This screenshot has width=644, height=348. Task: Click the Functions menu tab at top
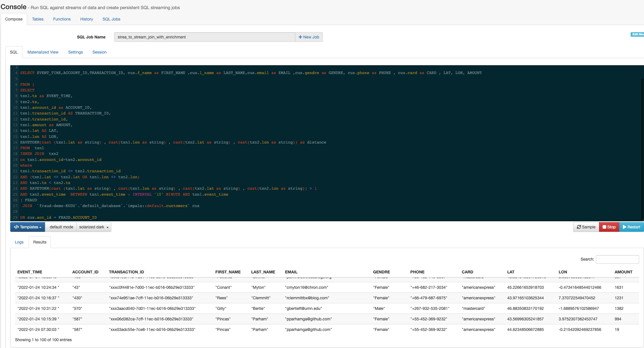(x=62, y=19)
